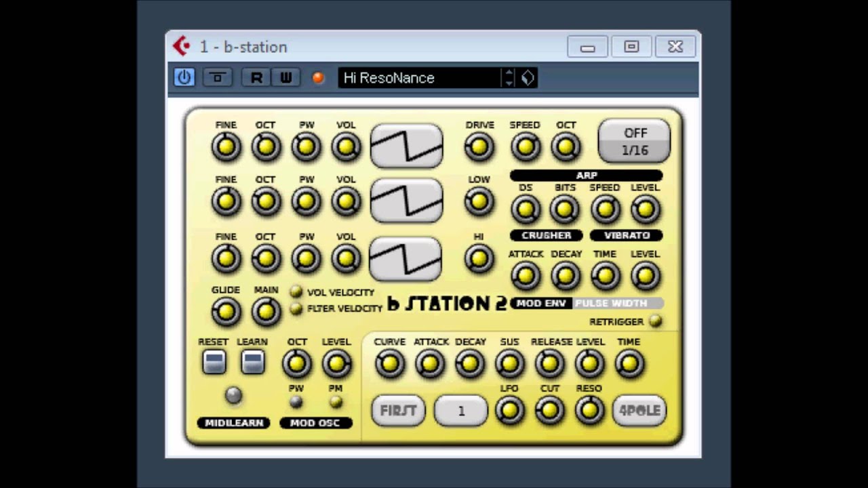Open the preset management diamond icon
868x488 pixels.
(528, 78)
